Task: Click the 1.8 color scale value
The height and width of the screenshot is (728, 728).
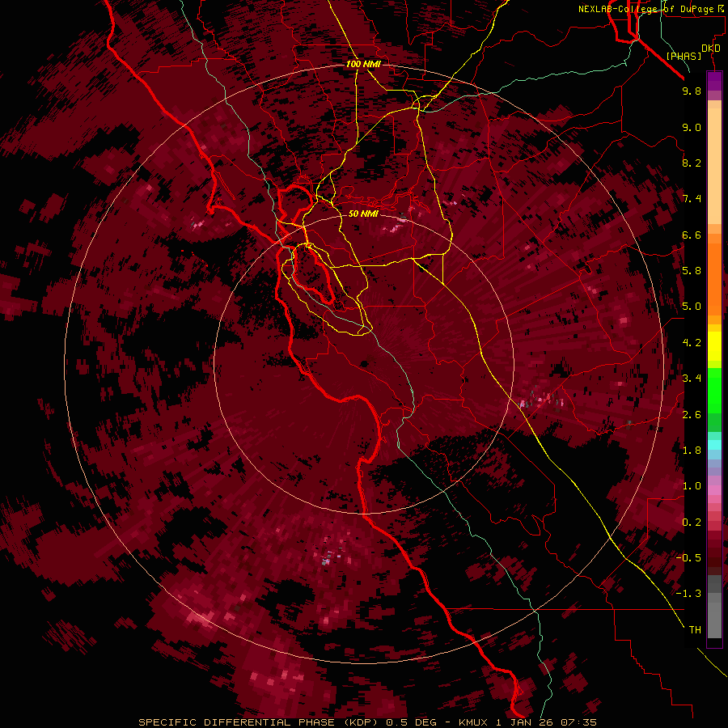Action: [692, 451]
